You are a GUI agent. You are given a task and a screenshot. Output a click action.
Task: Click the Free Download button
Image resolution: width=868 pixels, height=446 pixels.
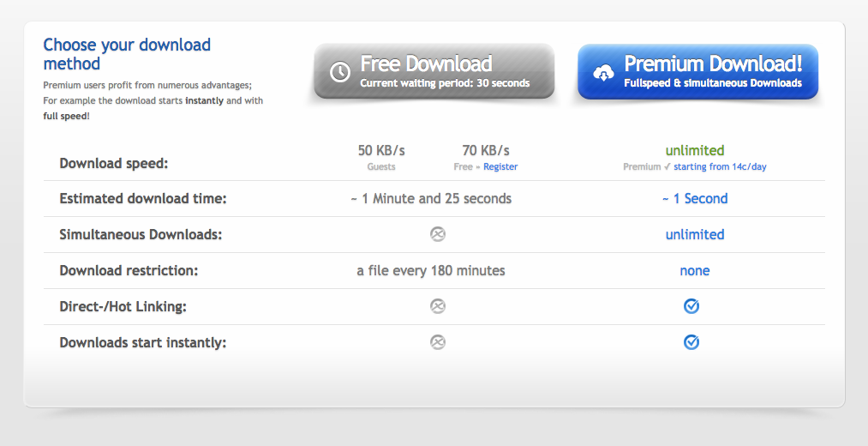pyautogui.click(x=434, y=71)
